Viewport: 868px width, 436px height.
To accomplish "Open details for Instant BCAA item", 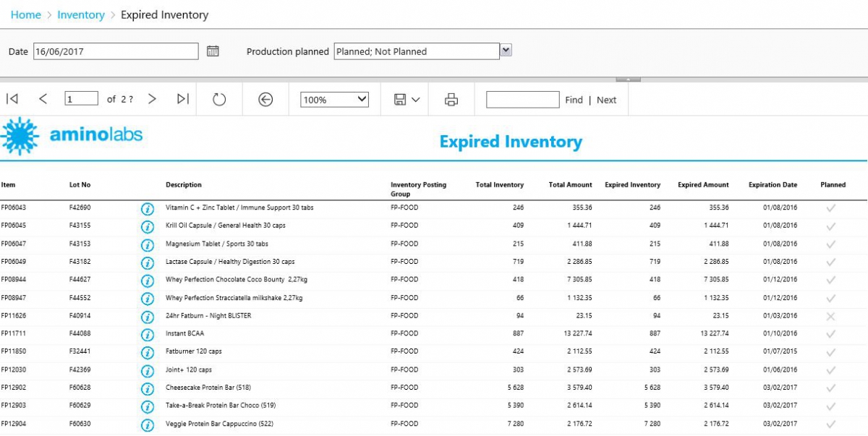I will click(147, 333).
